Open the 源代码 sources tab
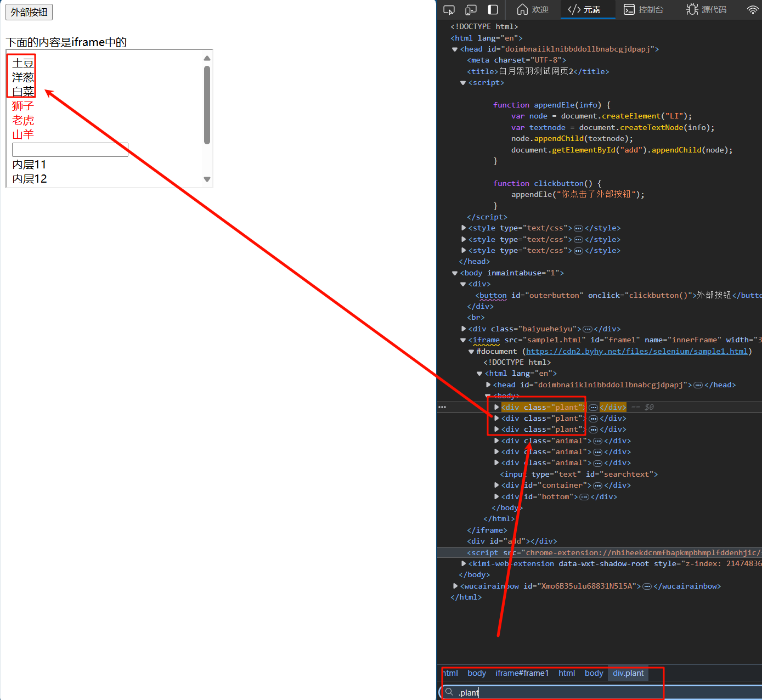Screen dimensions: 762x700 (x=706, y=9)
